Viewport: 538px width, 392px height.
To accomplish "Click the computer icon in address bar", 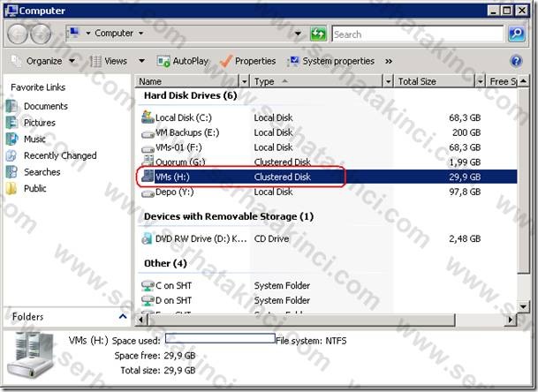I will (x=74, y=33).
